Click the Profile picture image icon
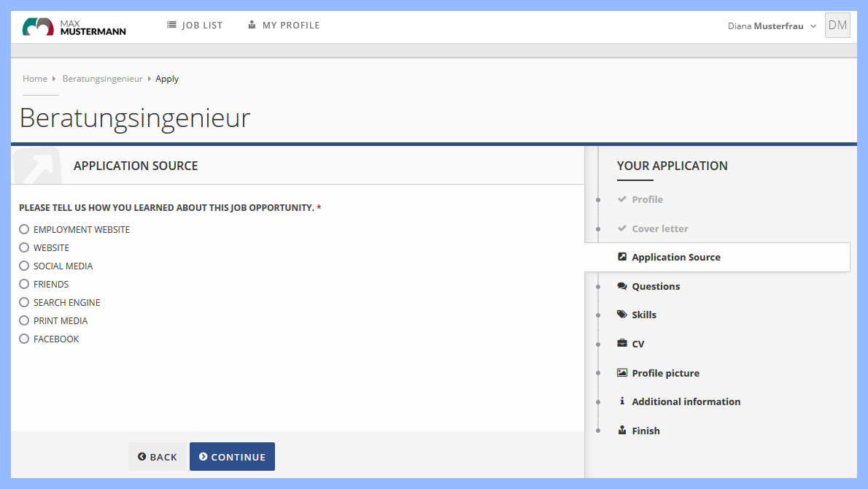868x489 pixels. (x=621, y=372)
